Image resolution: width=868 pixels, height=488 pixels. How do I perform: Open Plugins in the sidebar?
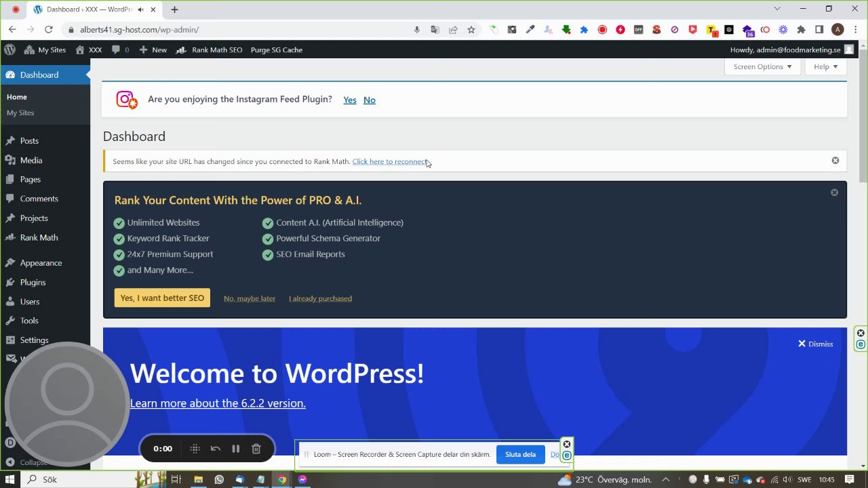[45, 282]
